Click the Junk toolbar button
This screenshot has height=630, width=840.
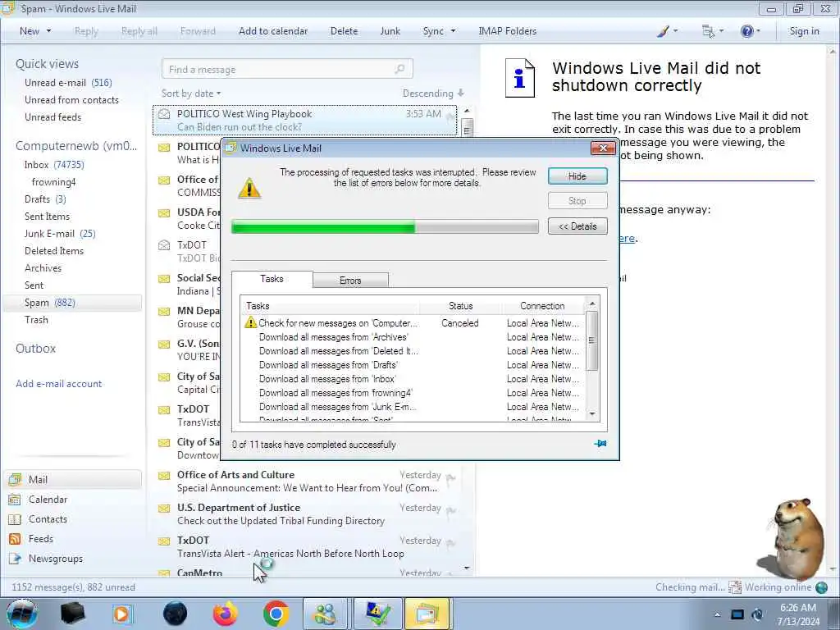(x=390, y=31)
